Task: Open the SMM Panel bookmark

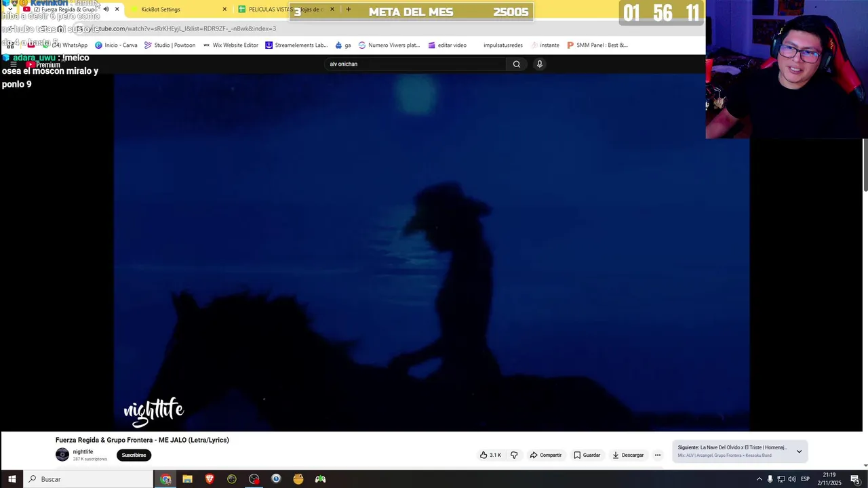Action: point(597,45)
